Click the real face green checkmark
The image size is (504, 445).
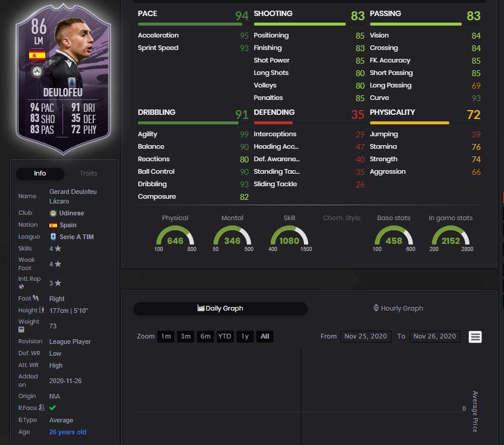pyautogui.click(x=53, y=408)
